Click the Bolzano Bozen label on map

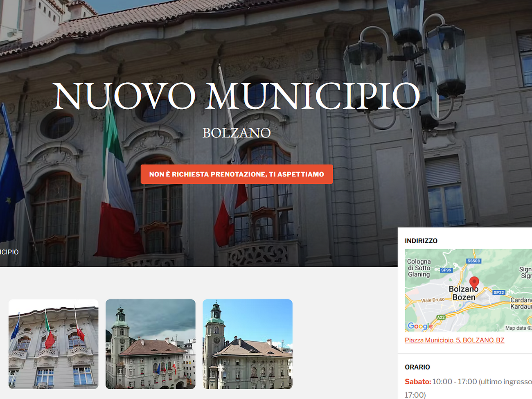(x=463, y=293)
